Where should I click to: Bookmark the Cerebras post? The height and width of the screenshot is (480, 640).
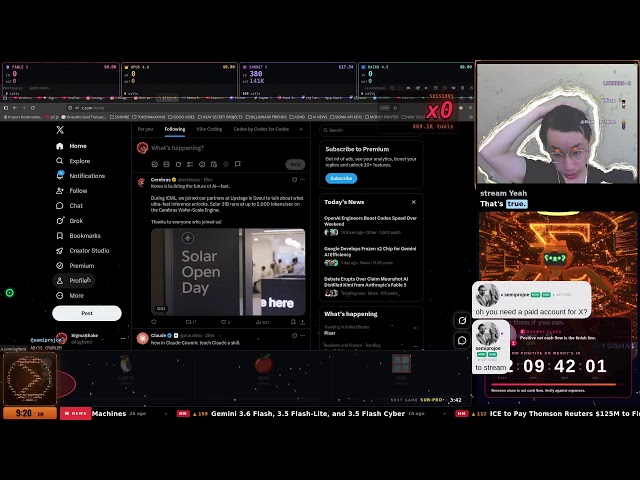coord(293,322)
